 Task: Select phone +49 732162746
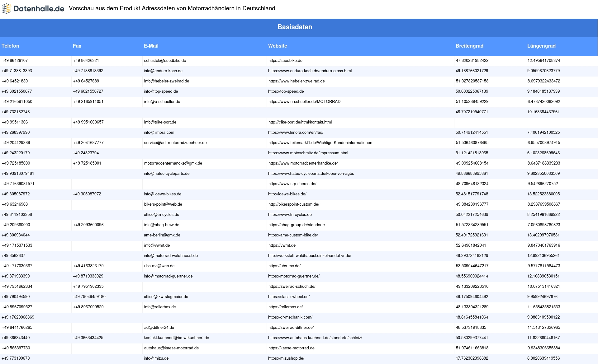click(x=16, y=112)
